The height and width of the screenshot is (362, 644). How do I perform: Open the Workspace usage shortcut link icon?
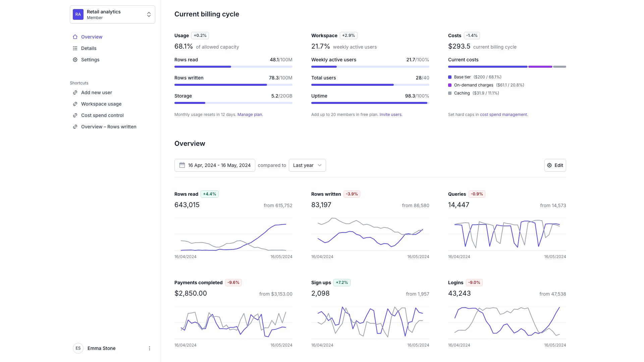pyautogui.click(x=75, y=104)
